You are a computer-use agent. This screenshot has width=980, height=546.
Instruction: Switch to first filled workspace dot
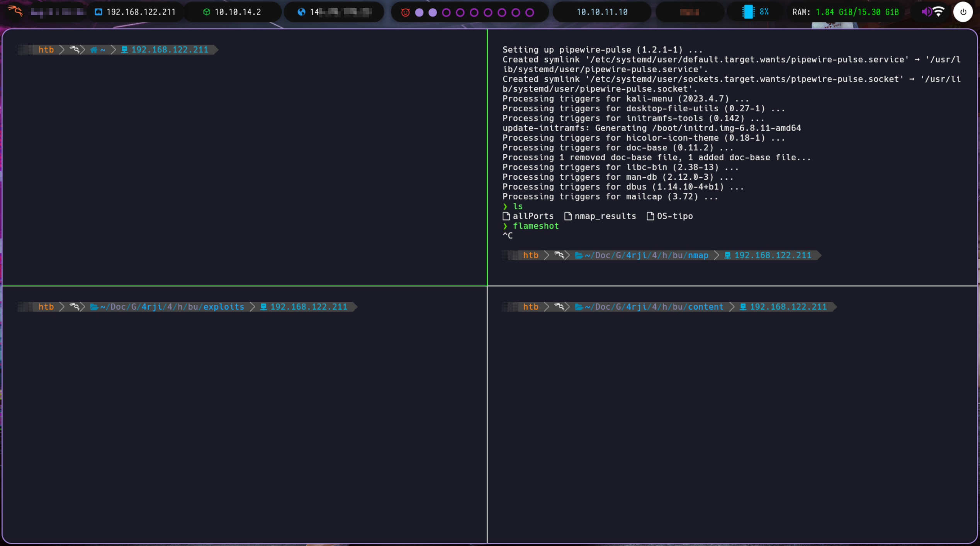tap(419, 12)
